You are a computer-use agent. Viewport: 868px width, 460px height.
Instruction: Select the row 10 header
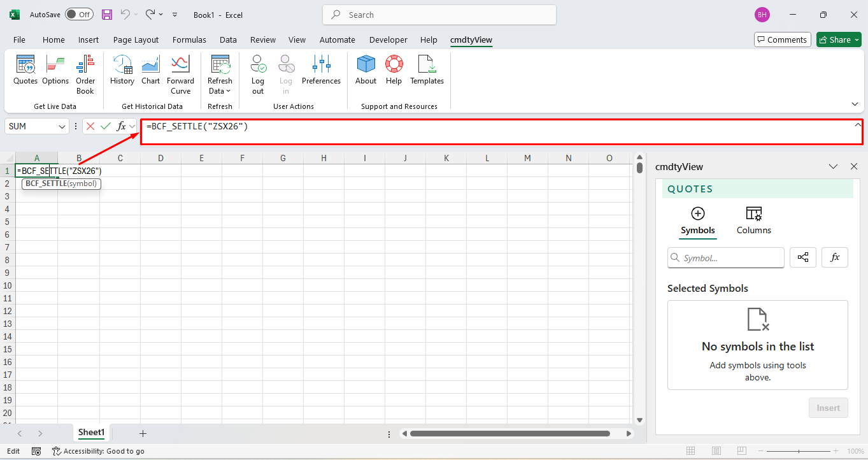7,285
